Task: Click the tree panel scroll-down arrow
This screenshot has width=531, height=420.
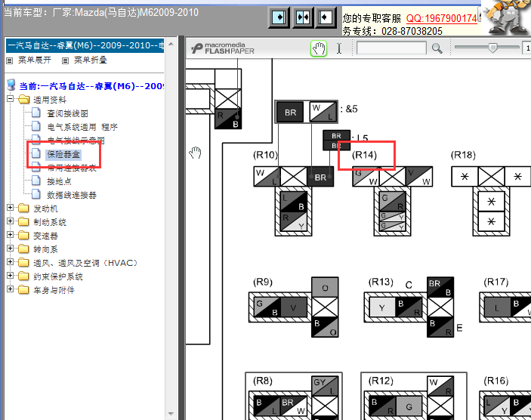Action: (171, 413)
